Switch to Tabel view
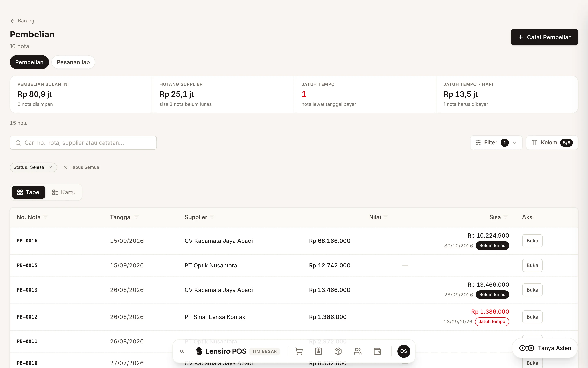This screenshot has width=588, height=368. pyautogui.click(x=29, y=192)
